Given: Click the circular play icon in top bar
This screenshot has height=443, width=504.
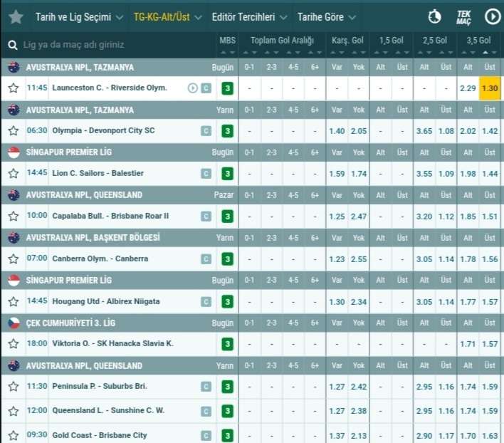Looking at the screenshot, I should [492, 16].
